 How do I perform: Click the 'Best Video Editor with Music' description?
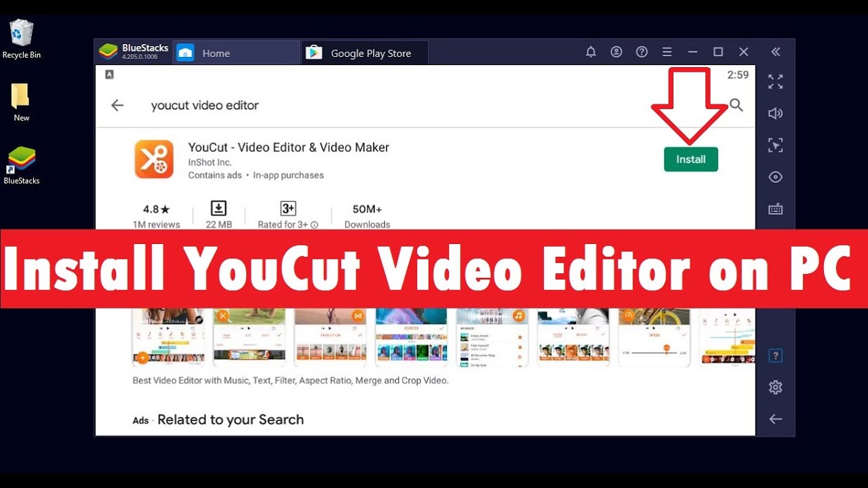pyautogui.click(x=290, y=381)
